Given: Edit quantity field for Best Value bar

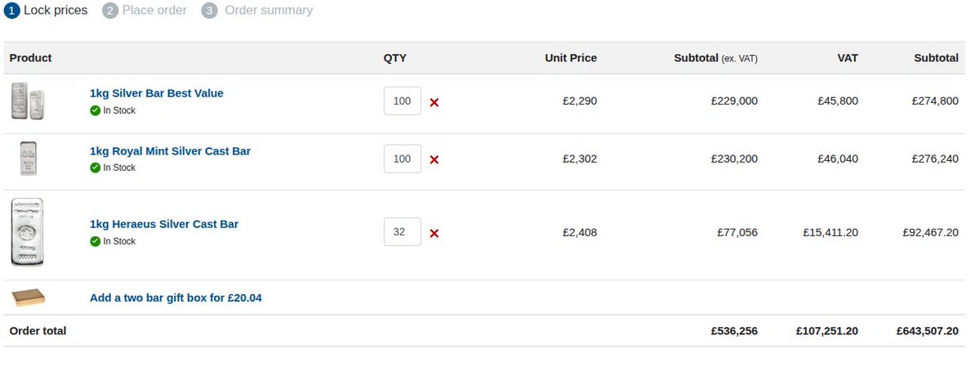Looking at the screenshot, I should click(403, 101).
